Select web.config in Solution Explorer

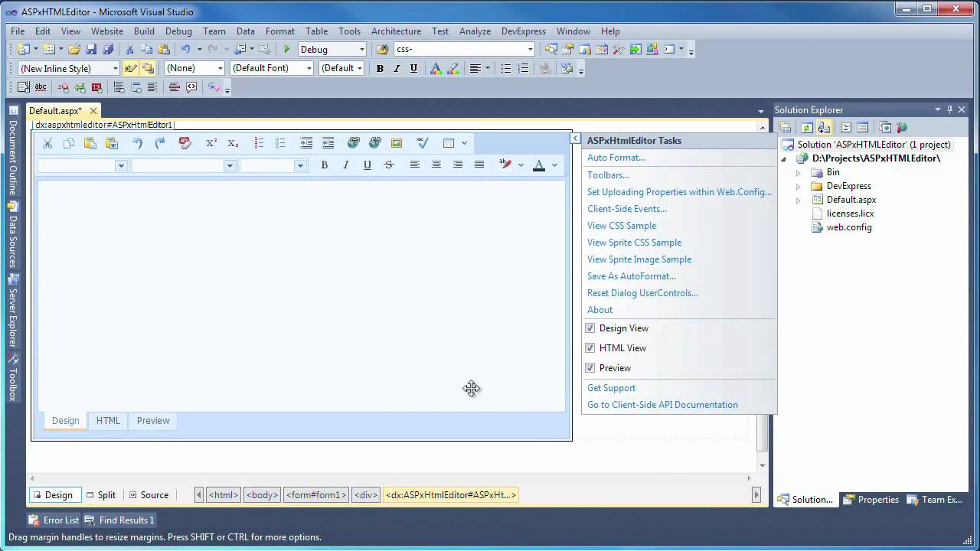pyautogui.click(x=849, y=227)
